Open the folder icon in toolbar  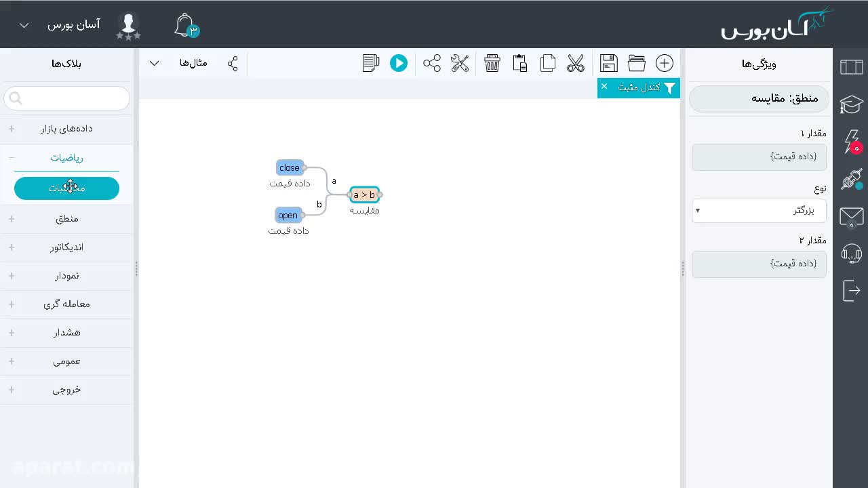click(x=637, y=63)
